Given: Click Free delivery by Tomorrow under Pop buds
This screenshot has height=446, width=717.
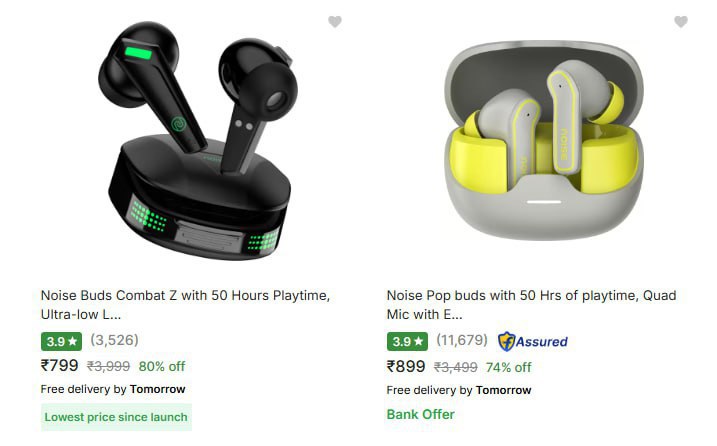Looking at the screenshot, I should coord(459,390).
